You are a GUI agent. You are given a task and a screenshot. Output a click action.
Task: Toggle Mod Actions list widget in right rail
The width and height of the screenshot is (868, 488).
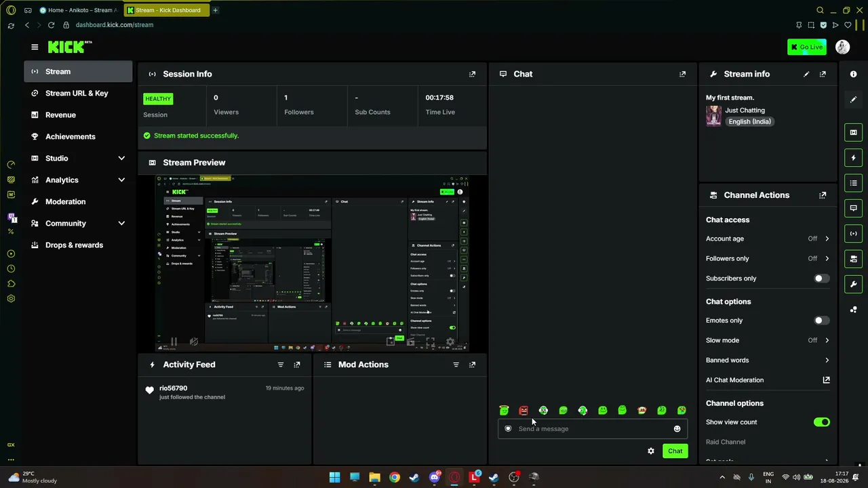pyautogui.click(x=854, y=183)
